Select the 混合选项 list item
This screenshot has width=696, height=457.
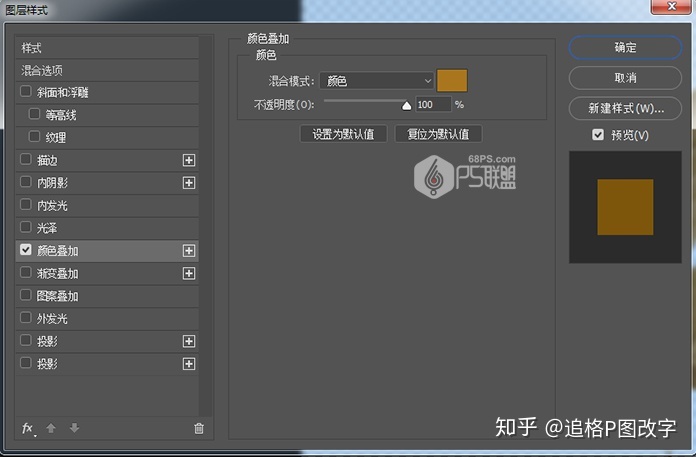(x=107, y=71)
